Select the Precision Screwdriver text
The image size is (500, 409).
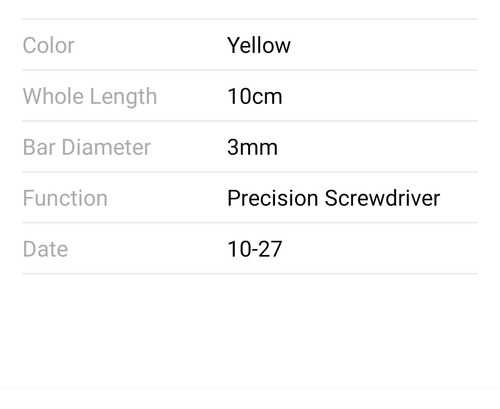334,198
